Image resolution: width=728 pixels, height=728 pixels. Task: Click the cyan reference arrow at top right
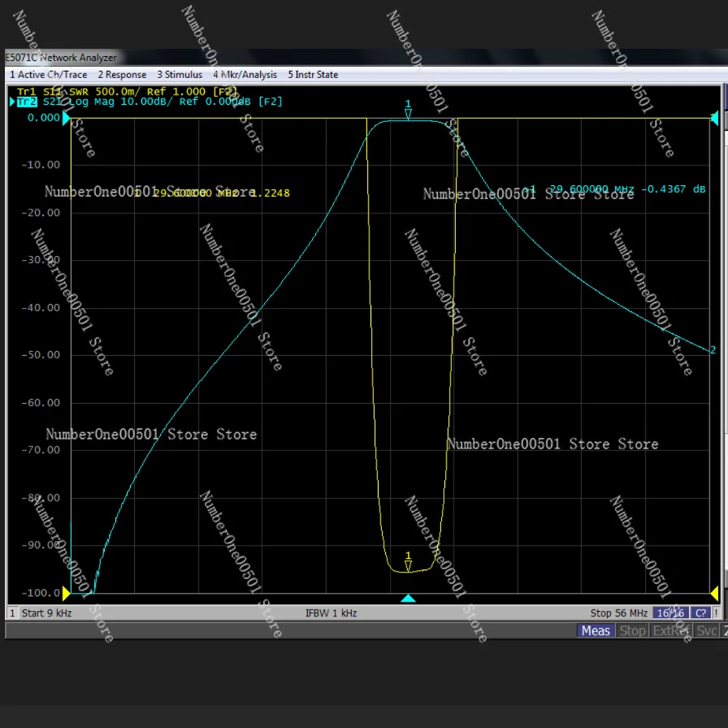click(714, 119)
